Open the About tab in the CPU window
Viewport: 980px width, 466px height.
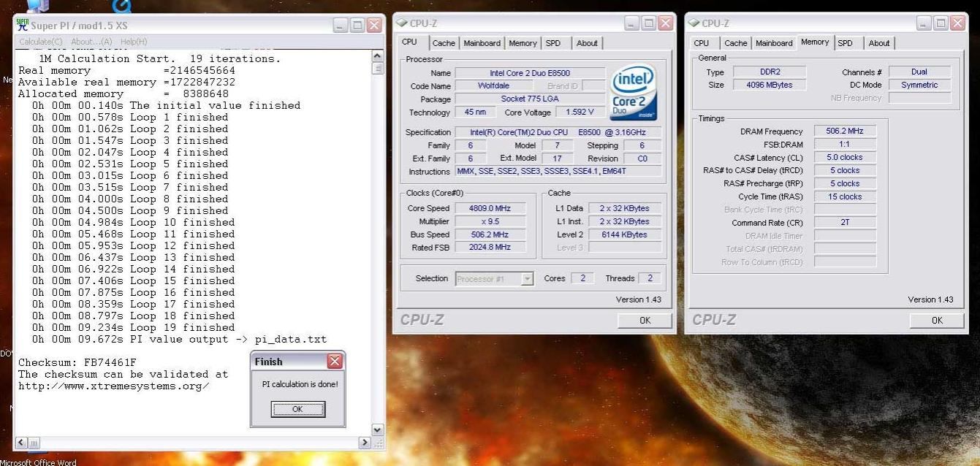pyautogui.click(x=587, y=43)
